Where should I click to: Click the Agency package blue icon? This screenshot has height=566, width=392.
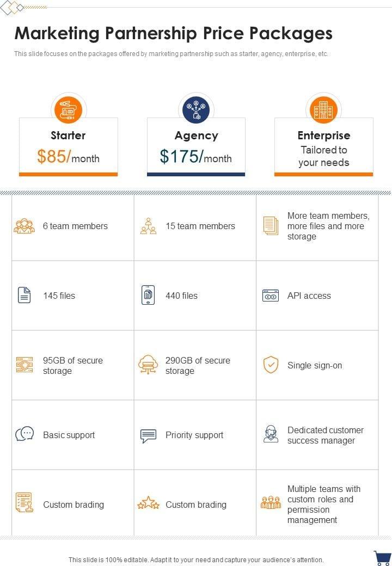[196, 110]
